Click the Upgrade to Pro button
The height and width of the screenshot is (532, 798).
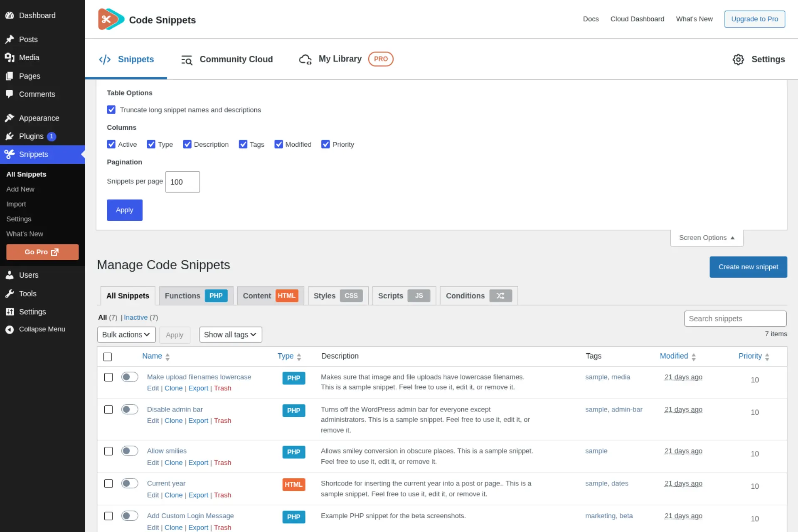[754, 19]
